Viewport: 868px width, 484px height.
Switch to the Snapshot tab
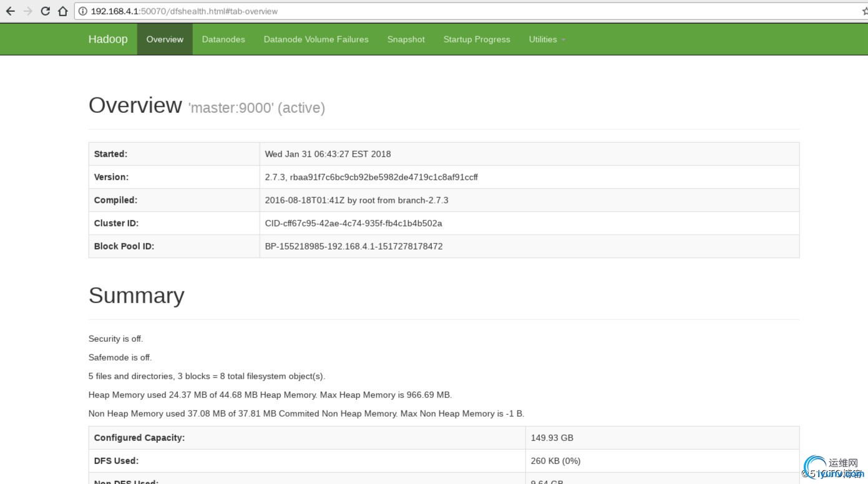click(406, 39)
